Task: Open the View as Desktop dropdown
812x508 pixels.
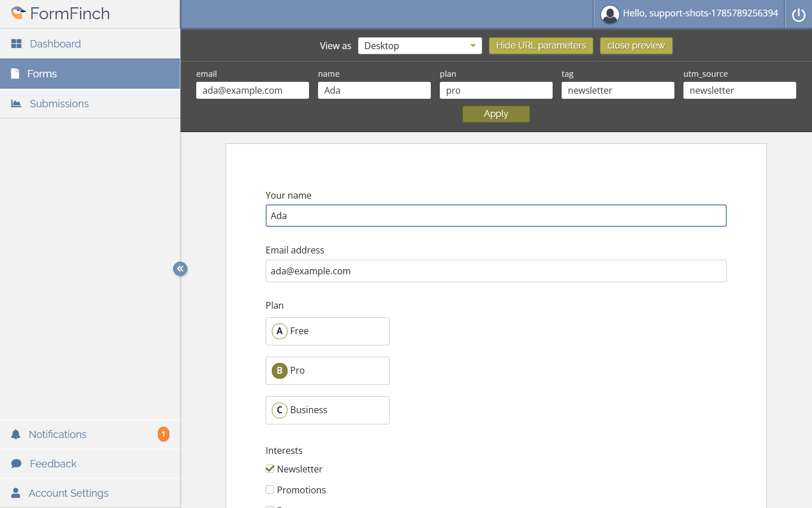Action: [420, 46]
